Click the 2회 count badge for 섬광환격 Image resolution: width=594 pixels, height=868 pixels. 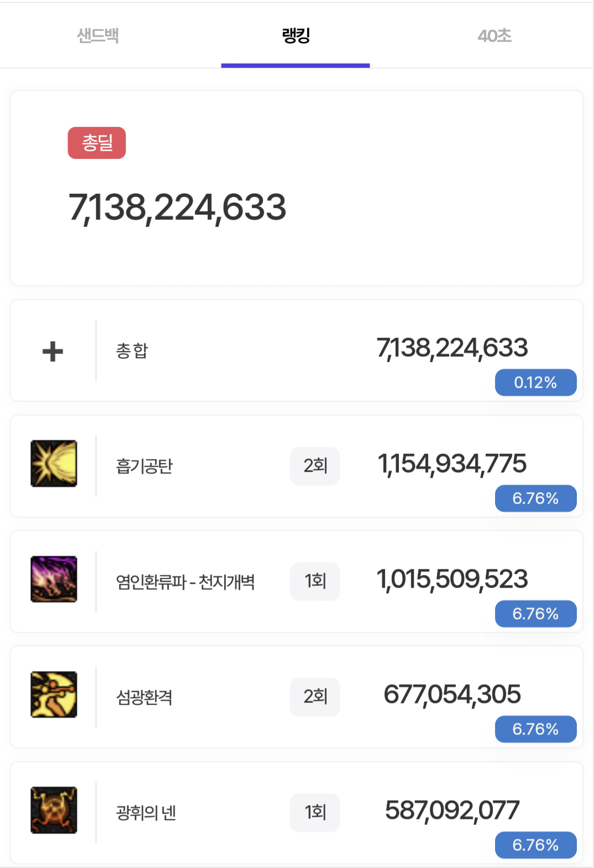click(315, 697)
